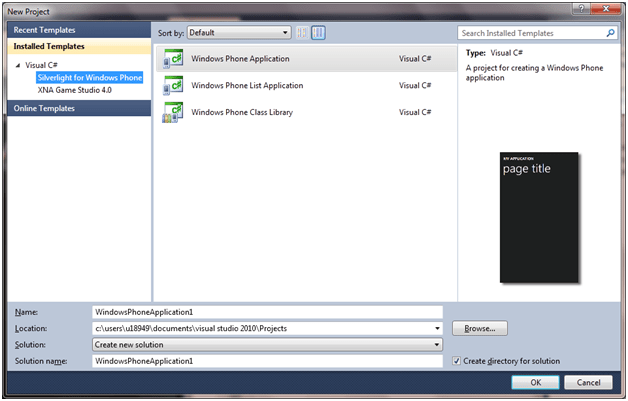Image resolution: width=628 pixels, height=401 pixels.
Task: Switch to medium icons view
Action: [318, 33]
